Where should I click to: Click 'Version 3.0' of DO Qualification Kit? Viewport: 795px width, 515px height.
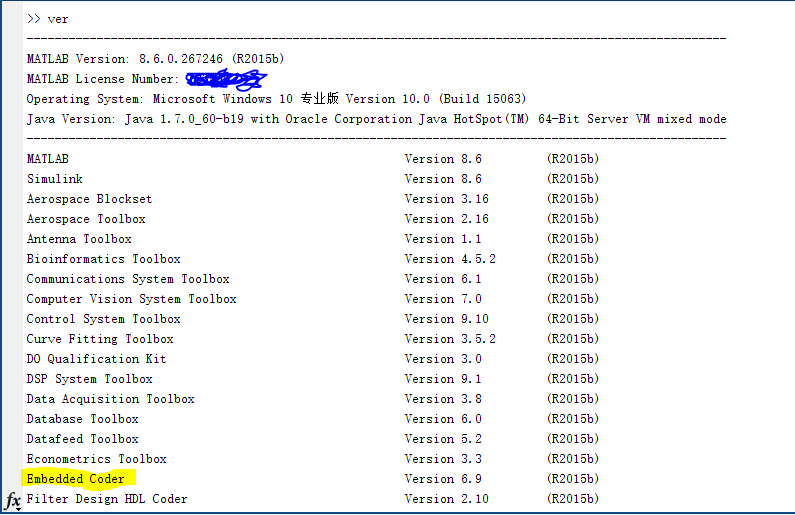tap(443, 359)
